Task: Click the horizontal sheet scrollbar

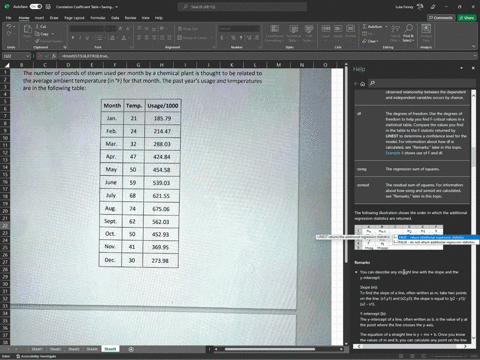Action: coord(270,349)
